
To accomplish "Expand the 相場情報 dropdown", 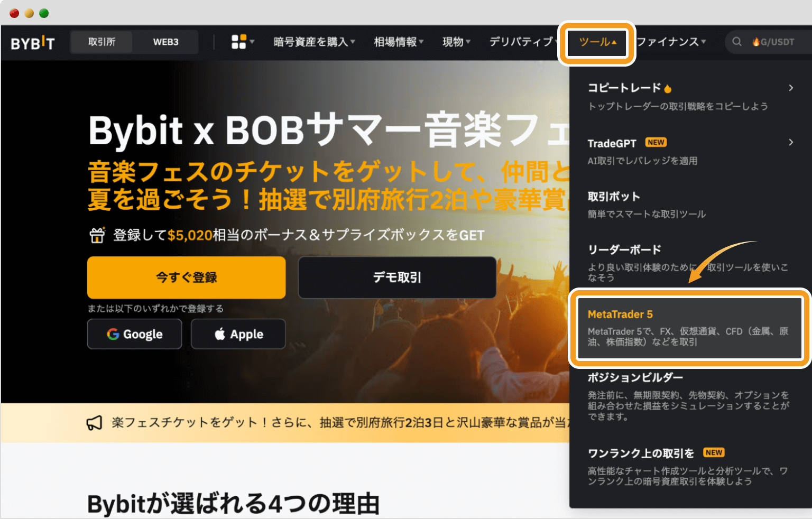I will pos(399,42).
